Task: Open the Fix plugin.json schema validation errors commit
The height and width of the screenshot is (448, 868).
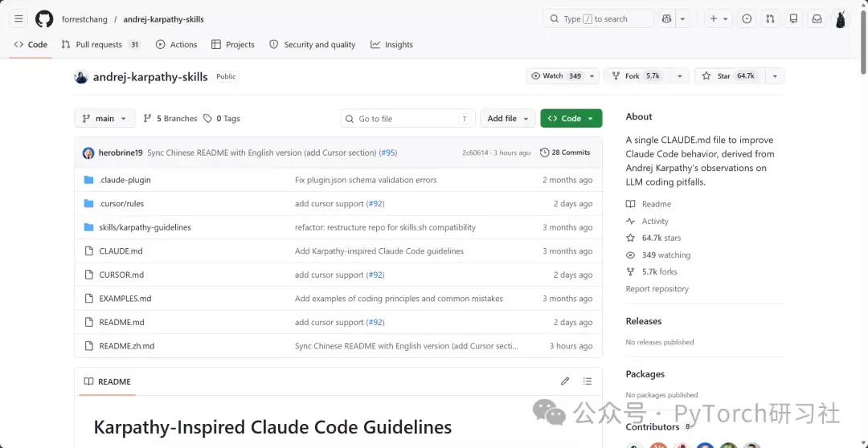Action: click(x=366, y=180)
